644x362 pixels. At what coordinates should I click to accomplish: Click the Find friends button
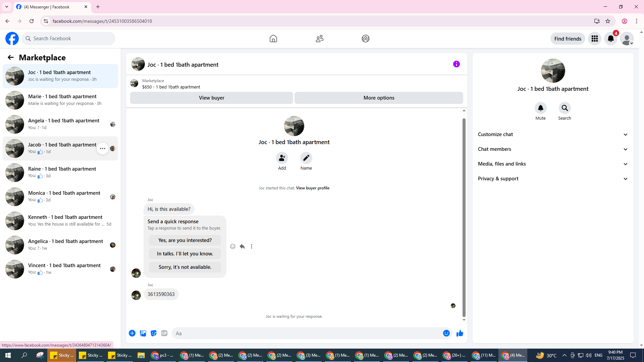[568, 39]
